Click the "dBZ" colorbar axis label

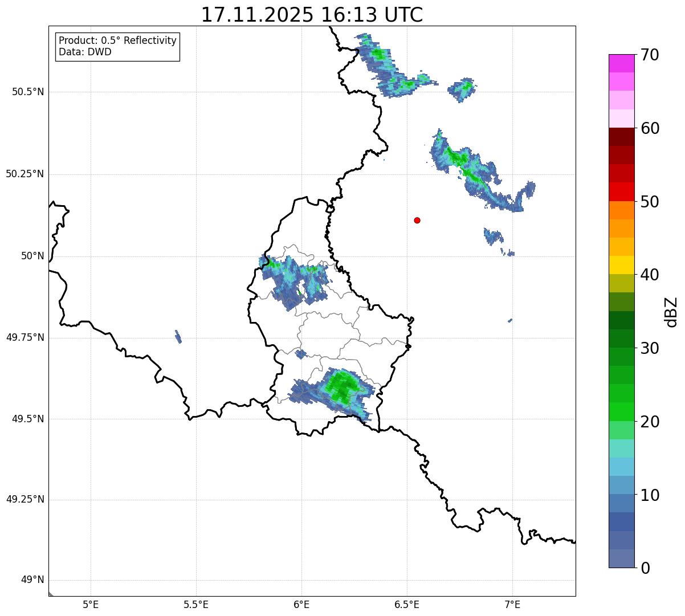[672, 312]
